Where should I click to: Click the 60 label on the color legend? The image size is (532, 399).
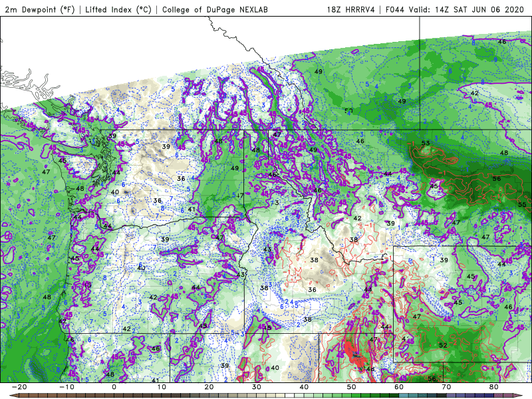(x=399, y=387)
